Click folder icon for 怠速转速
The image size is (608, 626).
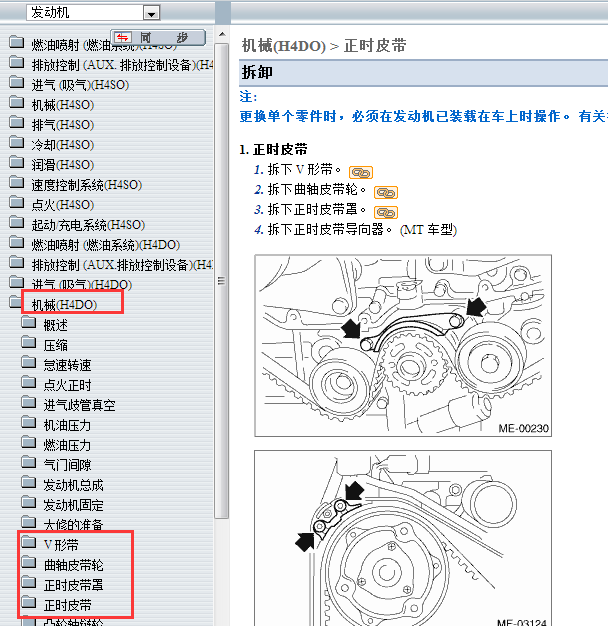pyautogui.click(x=28, y=363)
